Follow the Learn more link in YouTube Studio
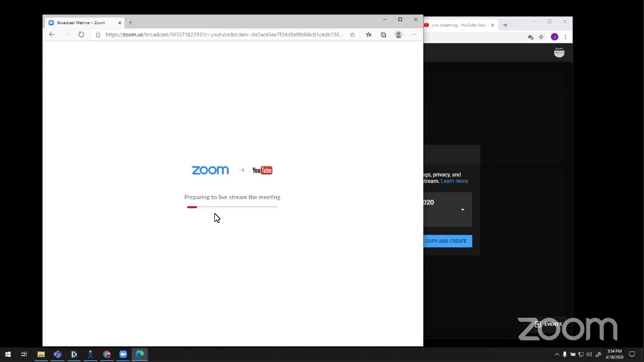644x362 pixels. pos(454,181)
